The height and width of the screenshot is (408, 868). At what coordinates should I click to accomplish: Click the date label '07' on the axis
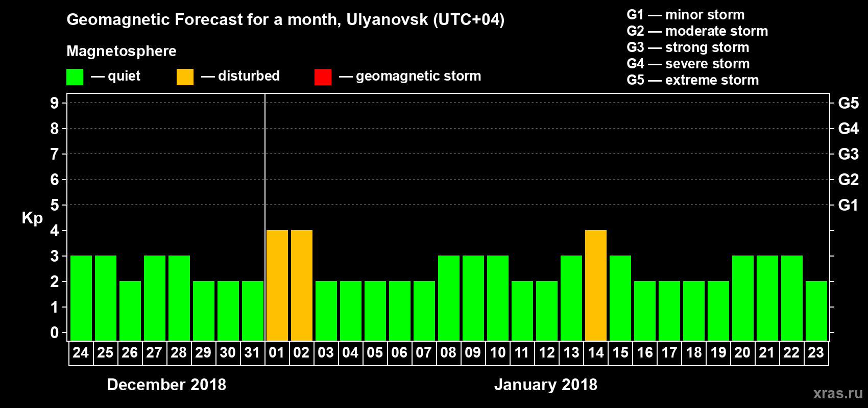[424, 352]
